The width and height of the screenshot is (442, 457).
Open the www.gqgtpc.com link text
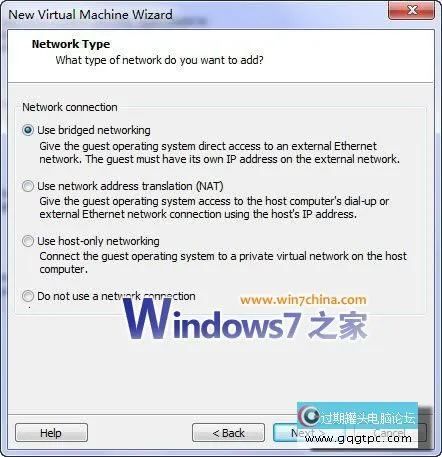pos(358,438)
